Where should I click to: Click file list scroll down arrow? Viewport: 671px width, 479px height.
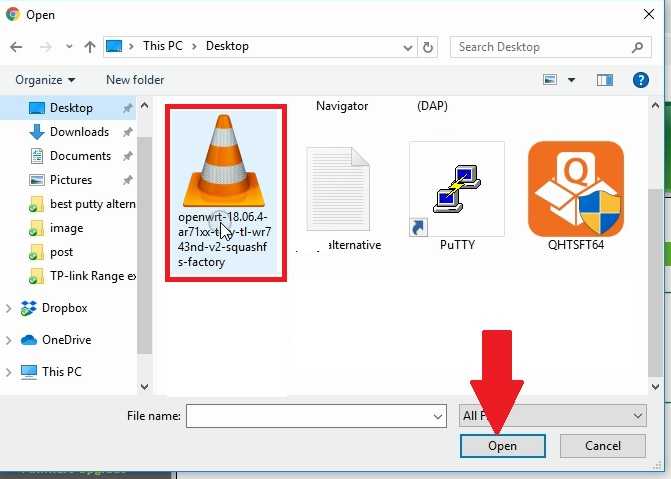655,387
